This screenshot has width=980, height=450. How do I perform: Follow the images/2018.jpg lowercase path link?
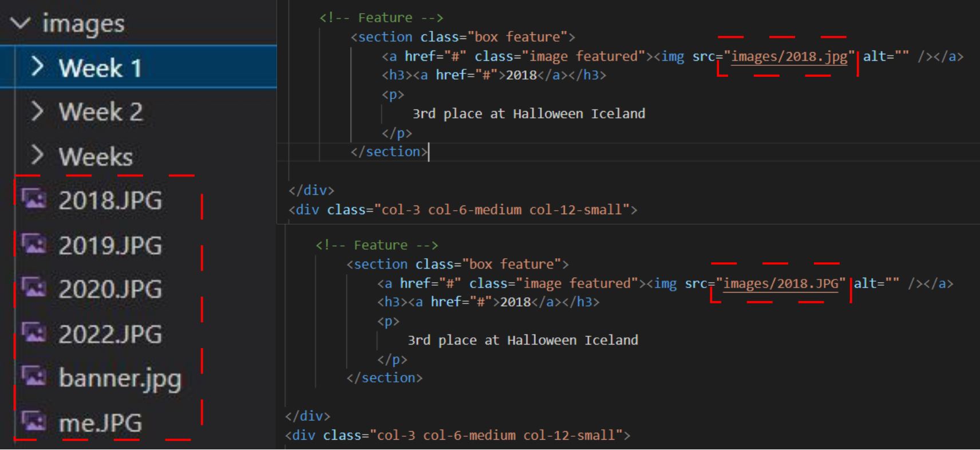(789, 57)
